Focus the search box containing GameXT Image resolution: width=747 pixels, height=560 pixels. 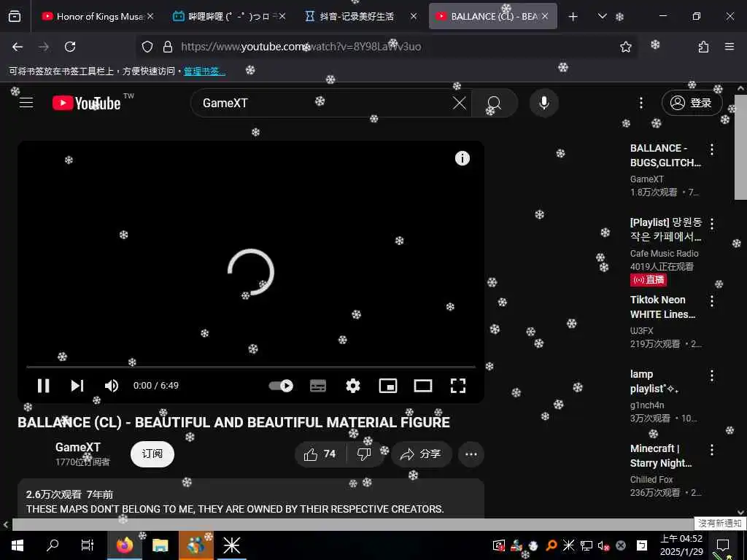coord(324,103)
